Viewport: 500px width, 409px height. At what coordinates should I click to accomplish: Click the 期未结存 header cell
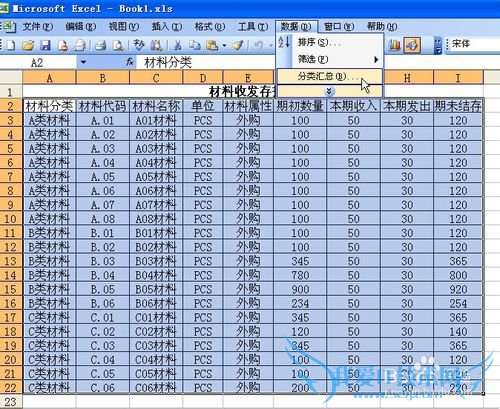[x=458, y=106]
